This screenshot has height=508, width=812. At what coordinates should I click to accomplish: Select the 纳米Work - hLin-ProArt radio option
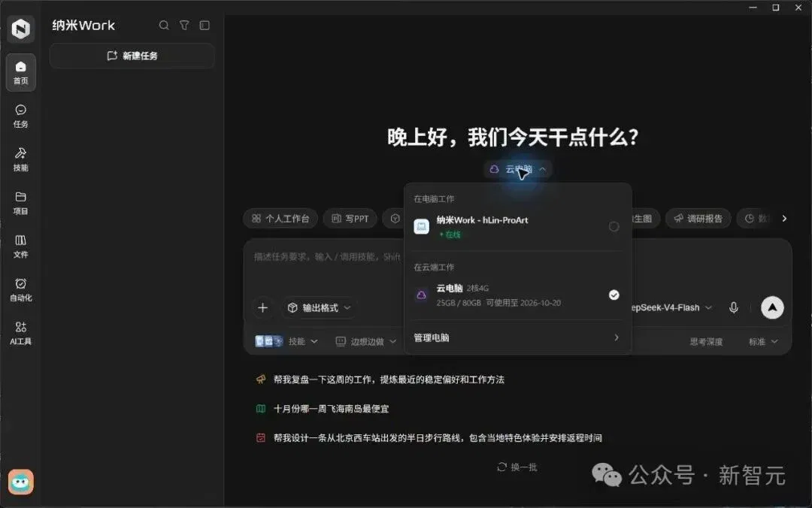[x=614, y=227]
